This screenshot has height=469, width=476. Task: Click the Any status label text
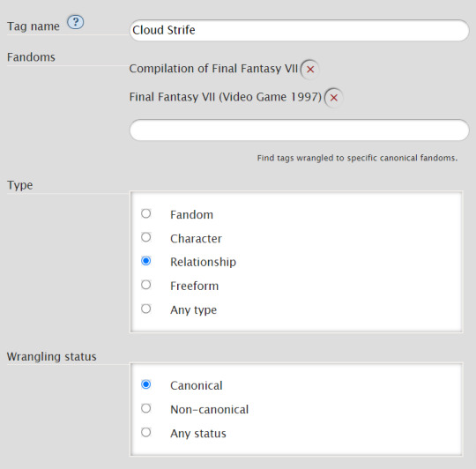pos(198,434)
